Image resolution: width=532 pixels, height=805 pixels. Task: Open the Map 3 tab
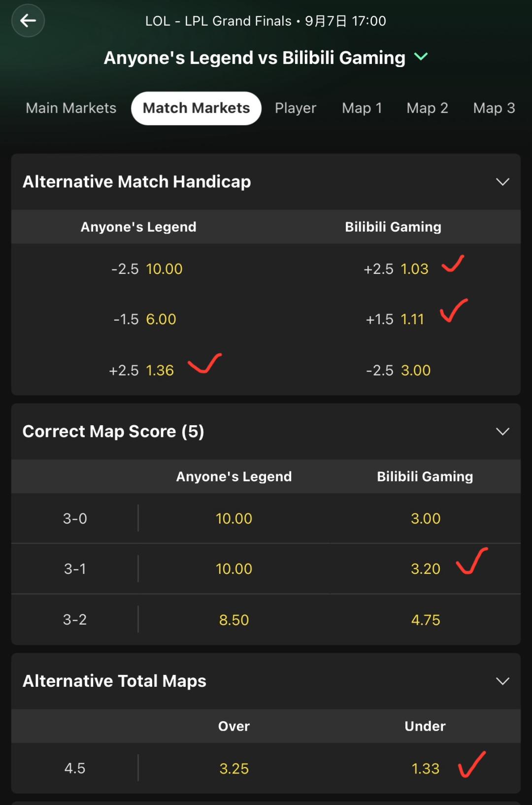(x=494, y=108)
